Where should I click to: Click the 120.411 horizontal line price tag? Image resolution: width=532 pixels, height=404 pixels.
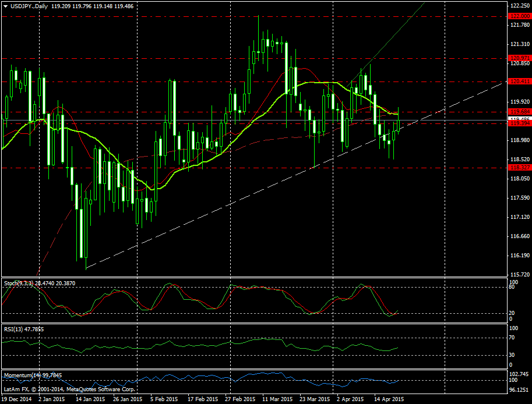[x=519, y=81]
